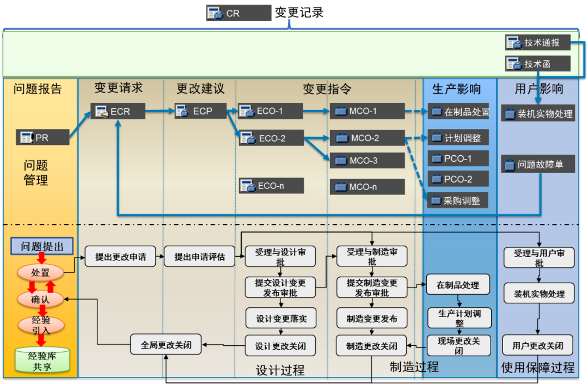
Task: Select the 确认 oval node
Action: [40, 299]
